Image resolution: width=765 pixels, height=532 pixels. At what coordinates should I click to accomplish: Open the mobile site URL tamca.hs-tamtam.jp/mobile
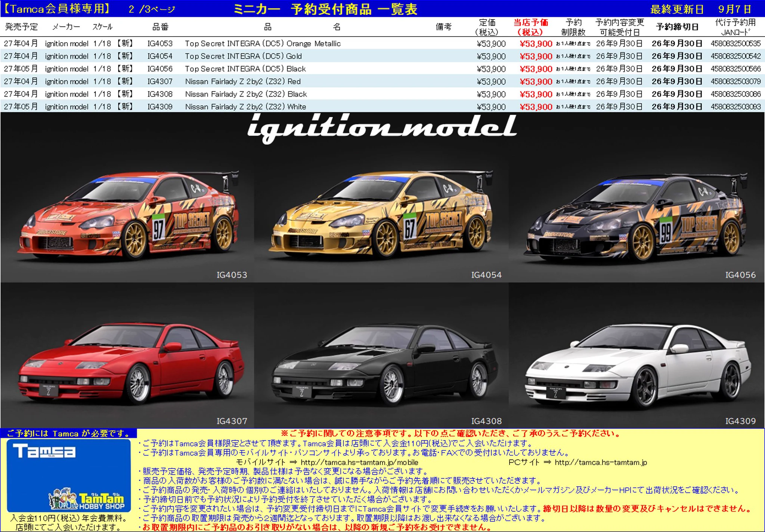click(359, 462)
